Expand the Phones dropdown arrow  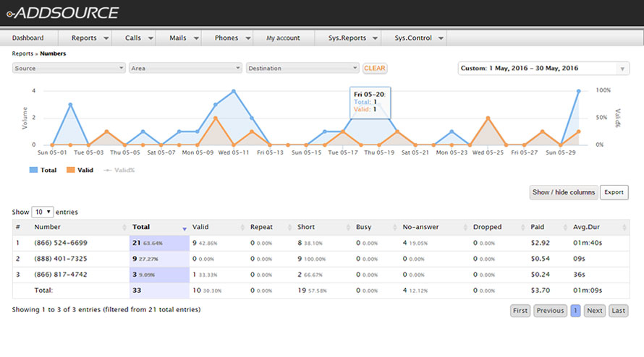click(x=248, y=38)
